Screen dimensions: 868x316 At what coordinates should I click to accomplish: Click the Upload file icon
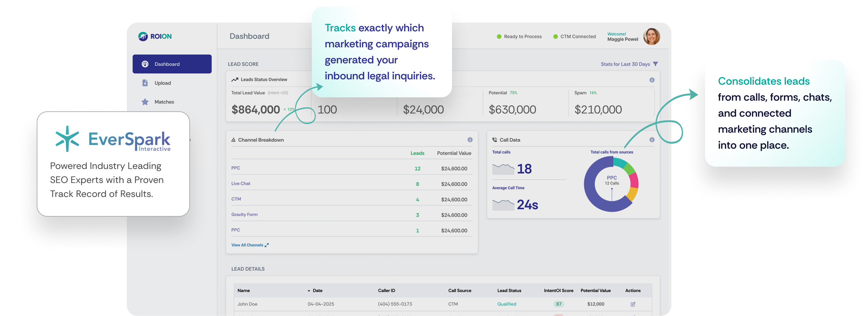[145, 83]
